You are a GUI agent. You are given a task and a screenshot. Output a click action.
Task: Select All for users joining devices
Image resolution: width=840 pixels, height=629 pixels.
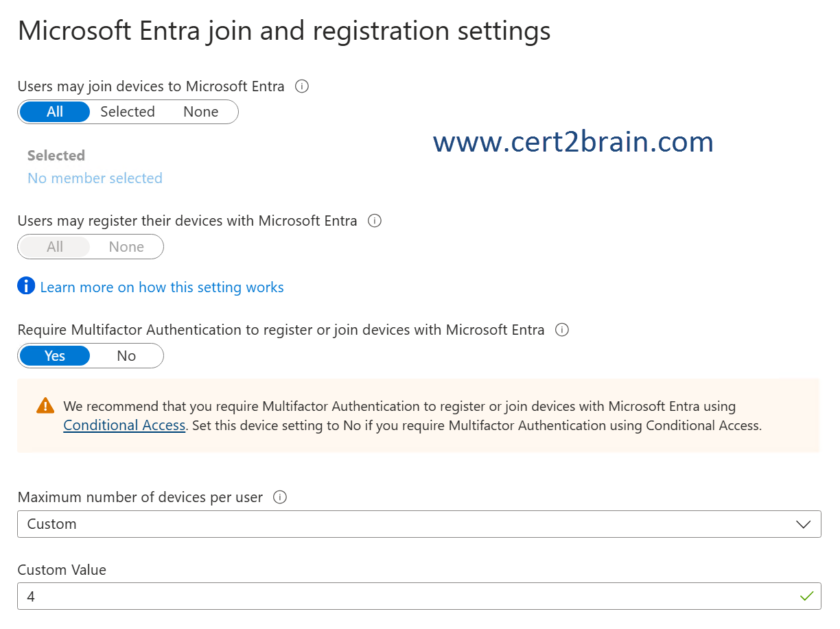(x=55, y=112)
